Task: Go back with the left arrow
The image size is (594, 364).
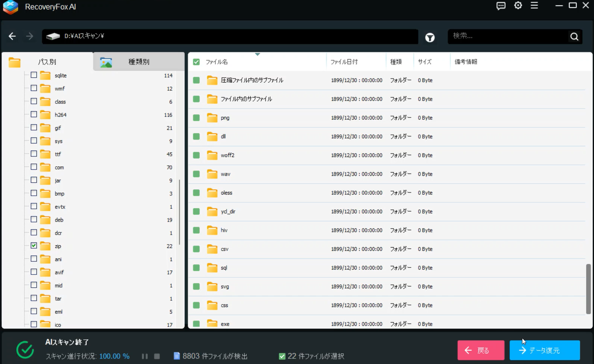Action: 12,37
